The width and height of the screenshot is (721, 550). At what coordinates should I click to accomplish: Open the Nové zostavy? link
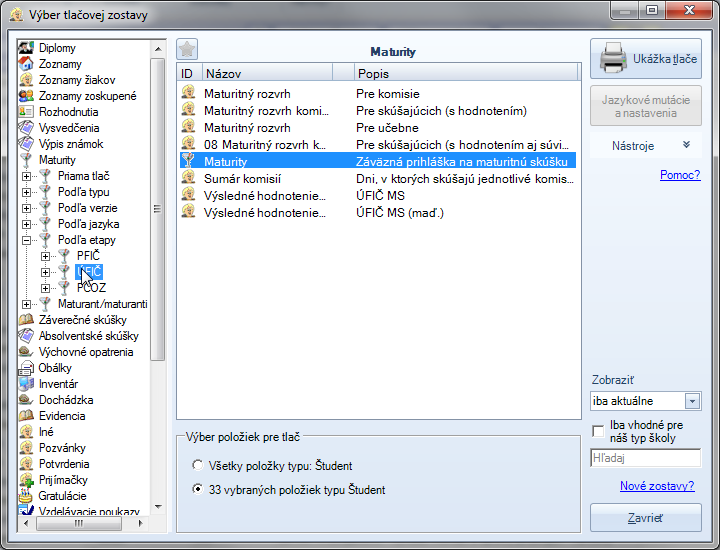657,486
